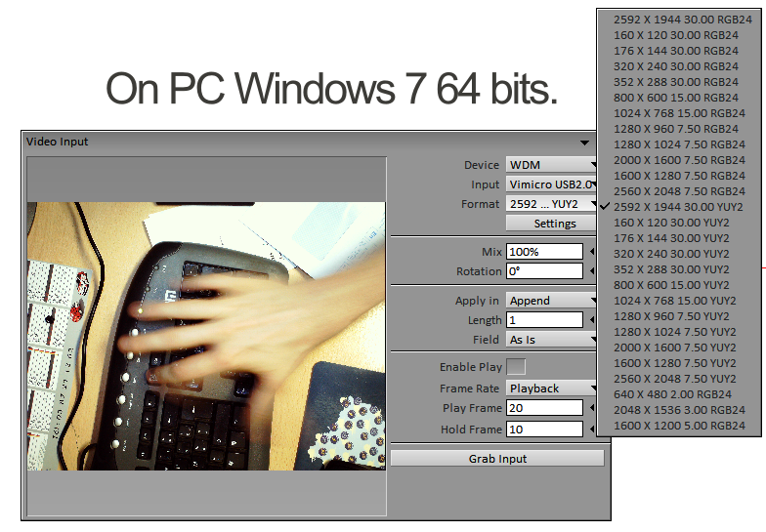Select 160 X 120 30.00 YUY2 format

(679, 223)
